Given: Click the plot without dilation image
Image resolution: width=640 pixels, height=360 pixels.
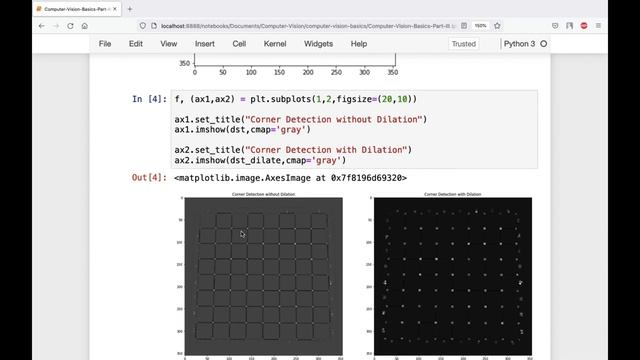Looking at the screenshot, I should click(264, 276).
